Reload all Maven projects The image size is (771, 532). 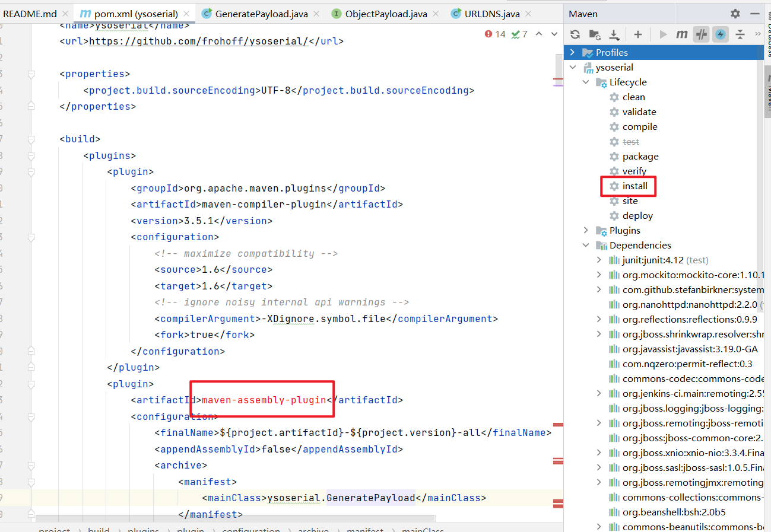(575, 34)
